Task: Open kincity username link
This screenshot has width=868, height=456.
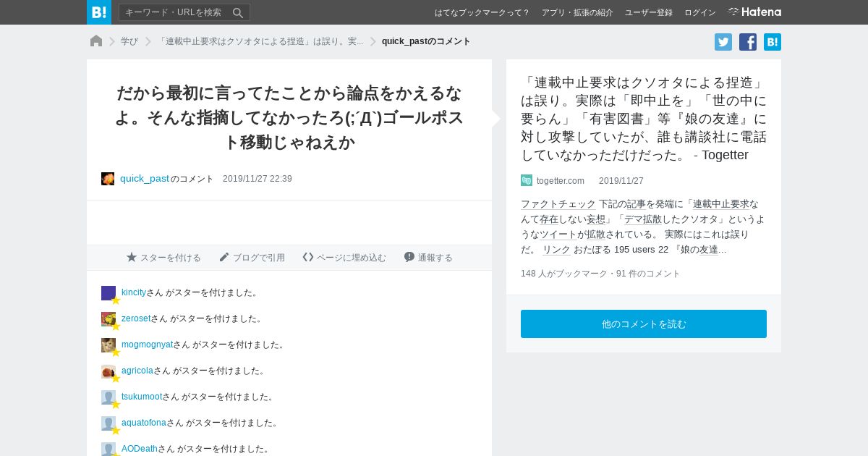Action: 134,292
